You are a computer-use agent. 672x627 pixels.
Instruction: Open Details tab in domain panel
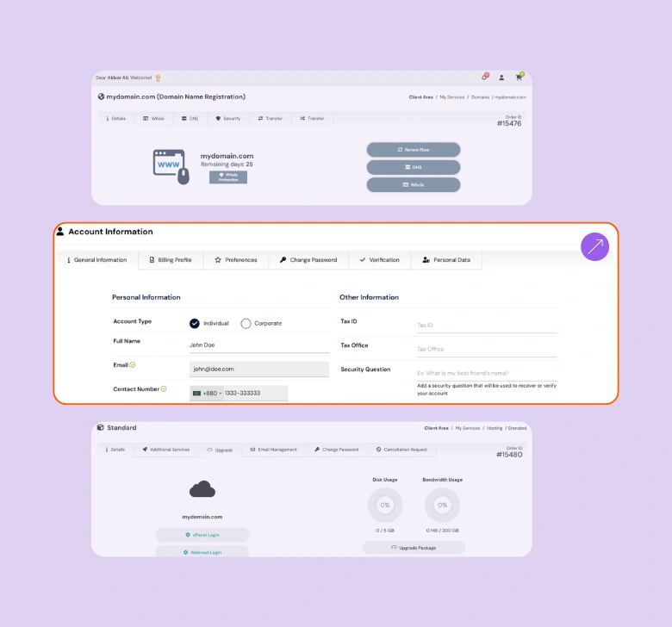point(116,118)
